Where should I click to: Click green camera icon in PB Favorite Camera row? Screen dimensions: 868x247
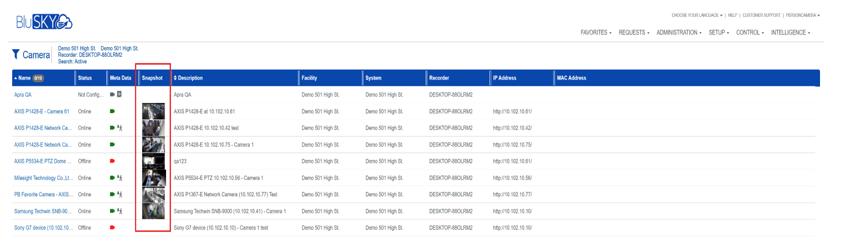click(112, 195)
